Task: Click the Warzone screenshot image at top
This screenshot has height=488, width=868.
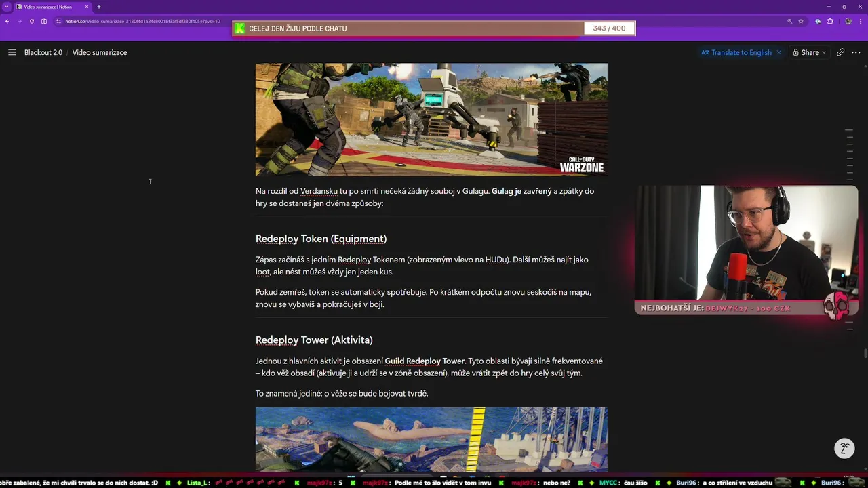Action: [x=431, y=120]
